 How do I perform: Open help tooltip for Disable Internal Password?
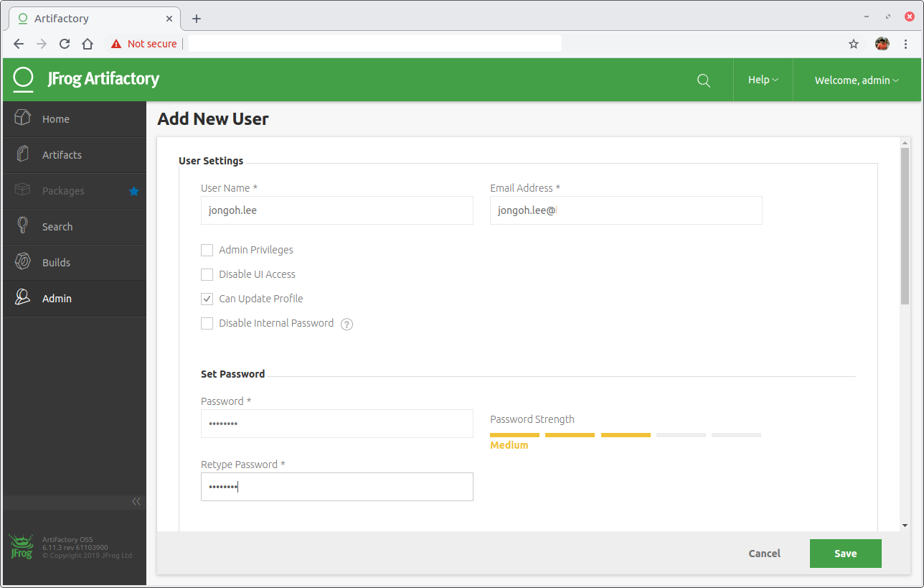(346, 324)
